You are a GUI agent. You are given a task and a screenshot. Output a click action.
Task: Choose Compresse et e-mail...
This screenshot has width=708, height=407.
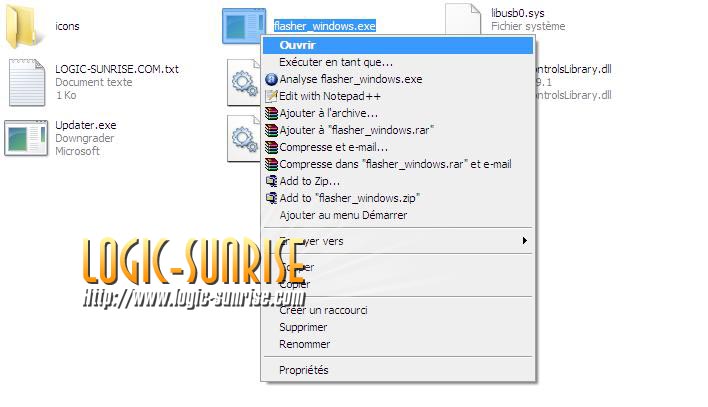pos(398,147)
